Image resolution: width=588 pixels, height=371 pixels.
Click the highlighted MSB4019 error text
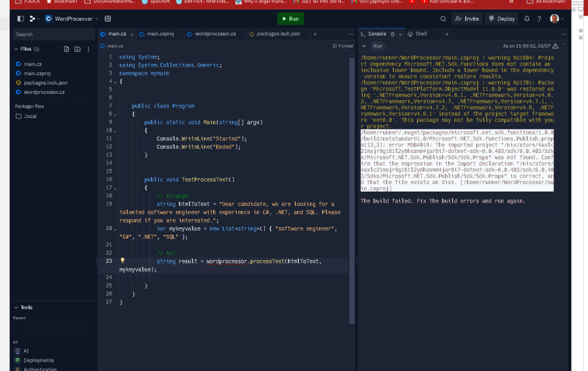pos(457,160)
